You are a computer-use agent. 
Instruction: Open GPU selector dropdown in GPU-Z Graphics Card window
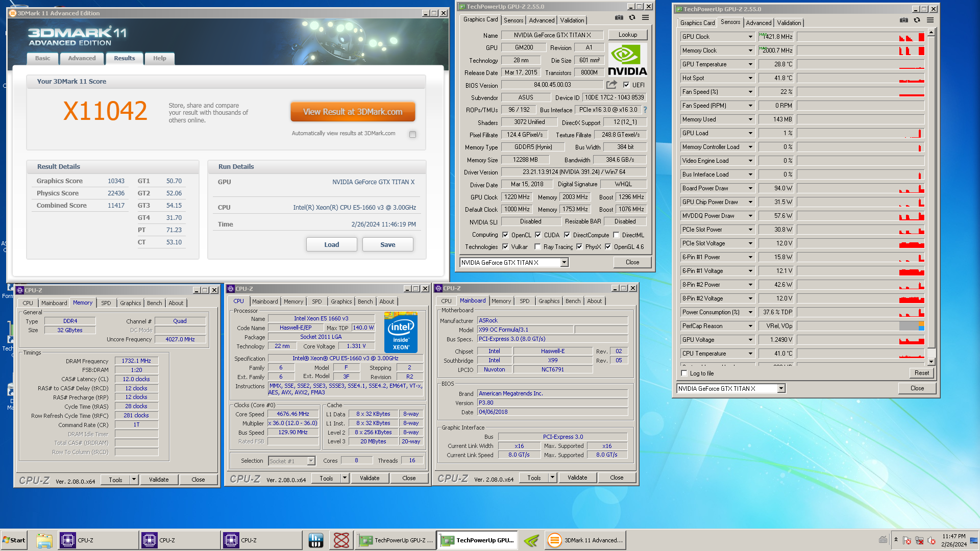click(x=564, y=263)
